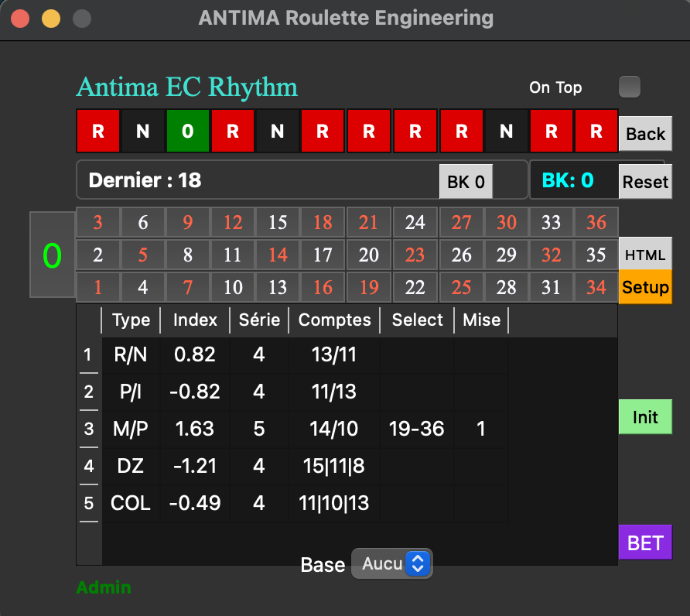Screen dimensions: 690x616
Task: Click a black N marker in the history row
Action: pos(143,131)
